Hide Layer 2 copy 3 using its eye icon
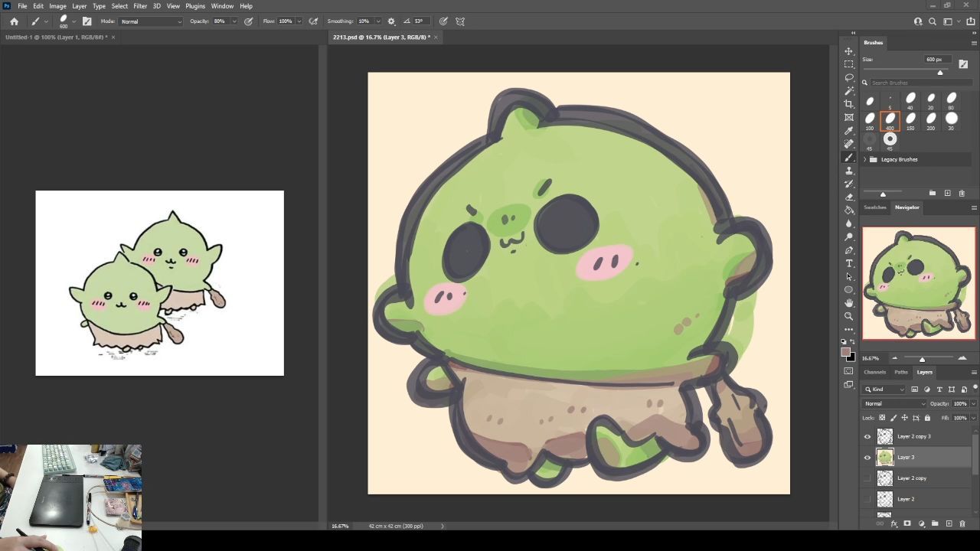 pos(867,436)
